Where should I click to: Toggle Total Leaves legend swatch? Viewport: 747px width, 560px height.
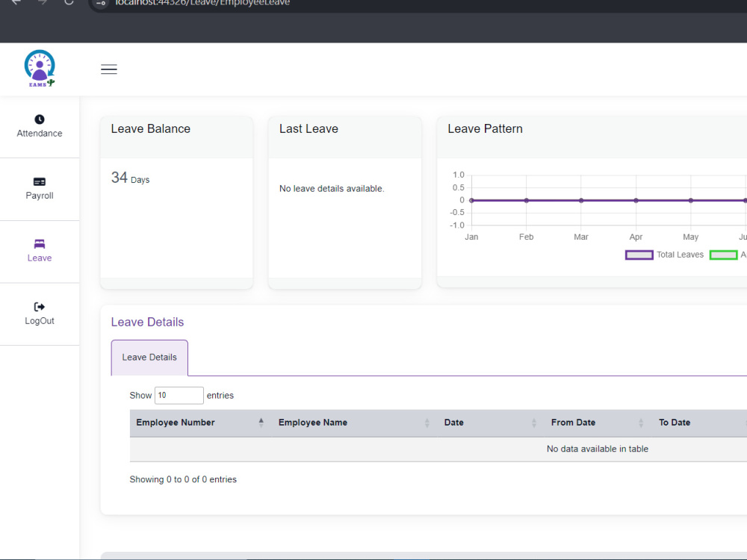coord(639,255)
